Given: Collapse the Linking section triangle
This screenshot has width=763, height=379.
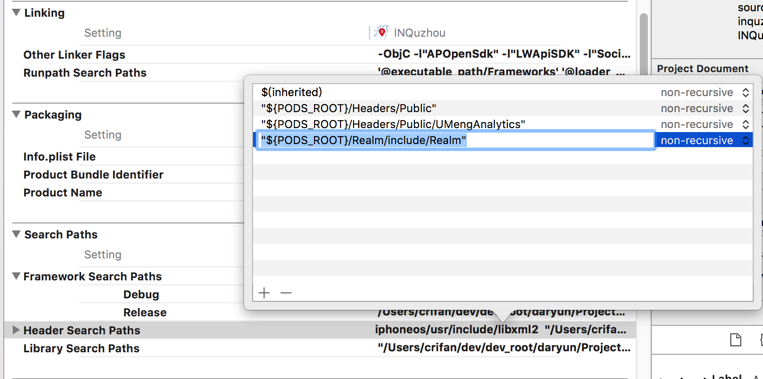Looking at the screenshot, I should point(16,12).
